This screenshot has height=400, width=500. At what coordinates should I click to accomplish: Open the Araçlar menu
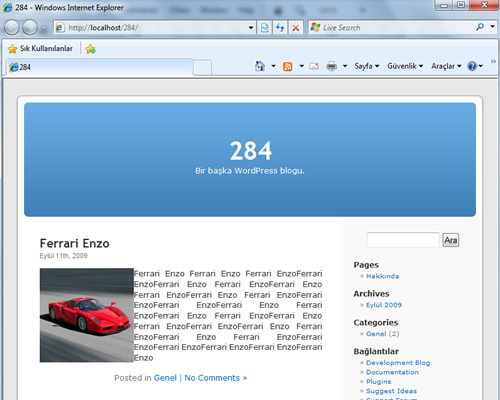(x=446, y=66)
